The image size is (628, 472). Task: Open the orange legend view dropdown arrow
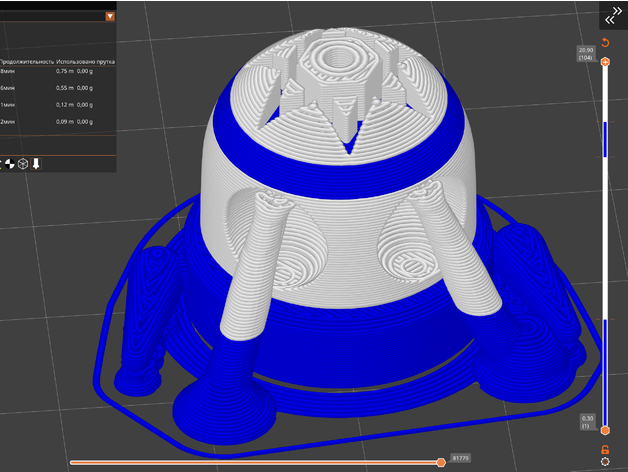[x=109, y=16]
